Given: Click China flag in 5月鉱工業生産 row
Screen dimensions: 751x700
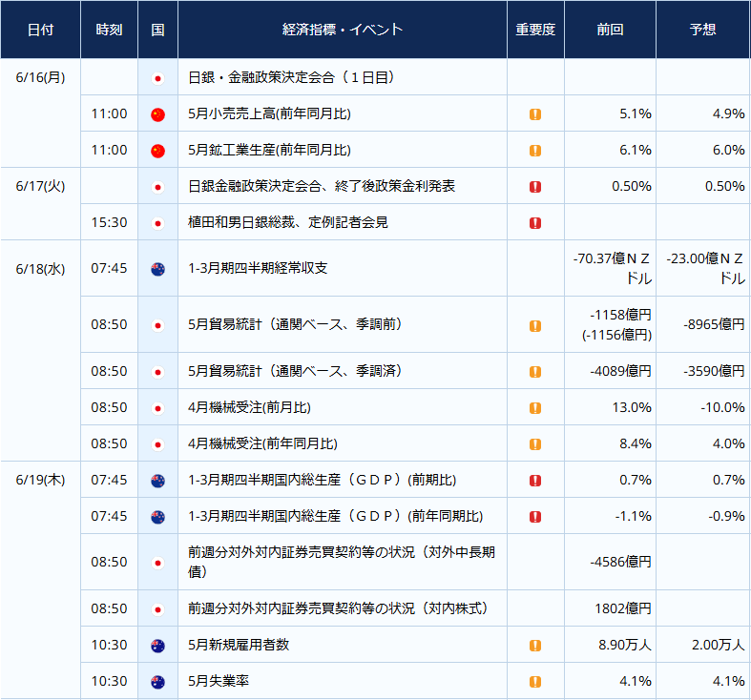Looking at the screenshot, I should click(157, 151).
